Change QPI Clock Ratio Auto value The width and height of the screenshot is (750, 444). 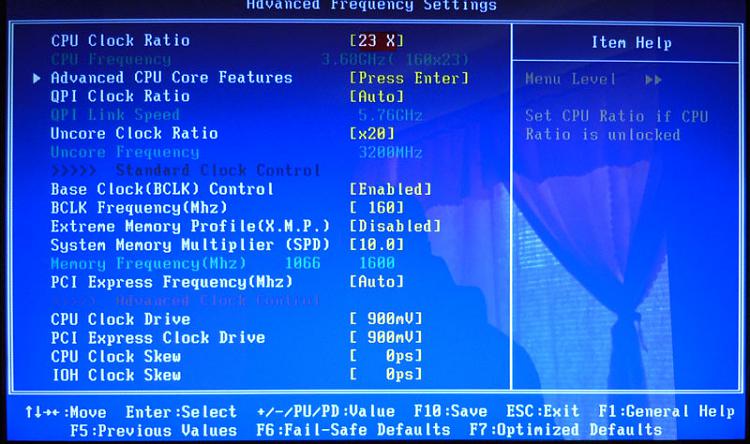point(376,97)
